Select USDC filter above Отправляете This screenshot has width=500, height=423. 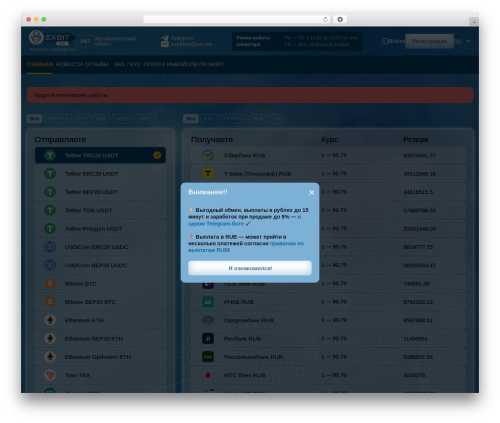click(x=122, y=119)
